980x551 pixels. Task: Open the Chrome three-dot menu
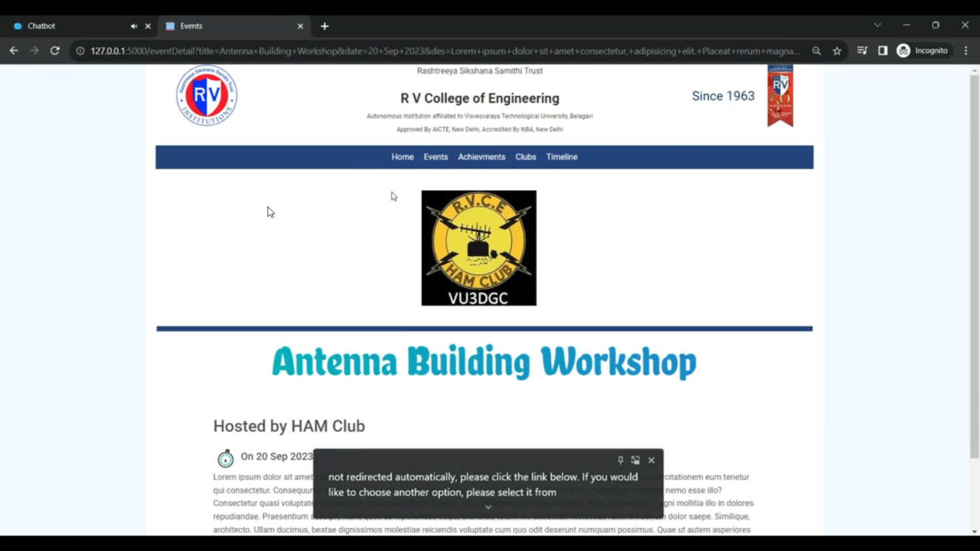click(966, 51)
